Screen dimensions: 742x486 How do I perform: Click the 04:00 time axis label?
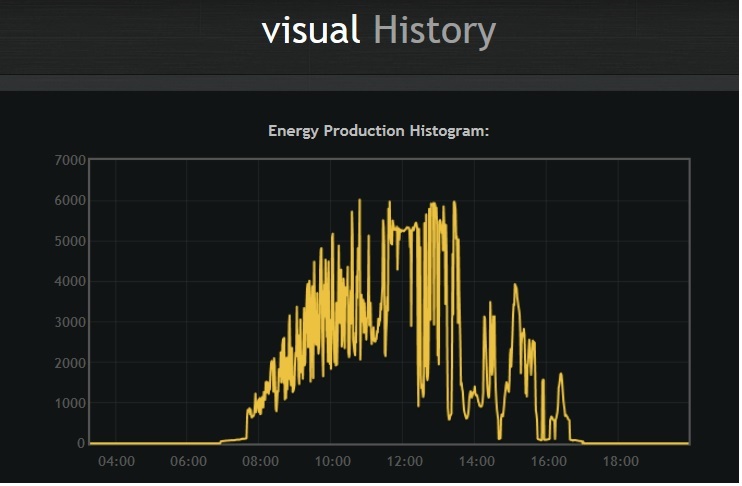coord(116,461)
